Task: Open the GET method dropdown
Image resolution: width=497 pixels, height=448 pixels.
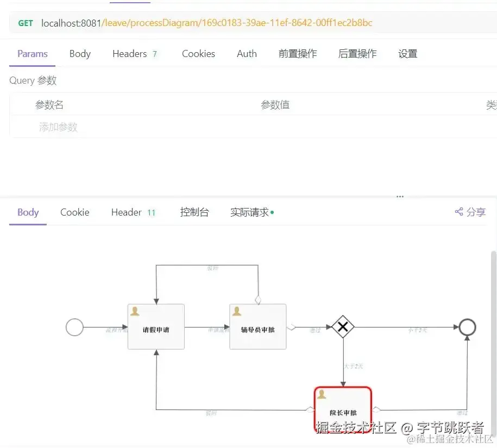Action: point(24,23)
